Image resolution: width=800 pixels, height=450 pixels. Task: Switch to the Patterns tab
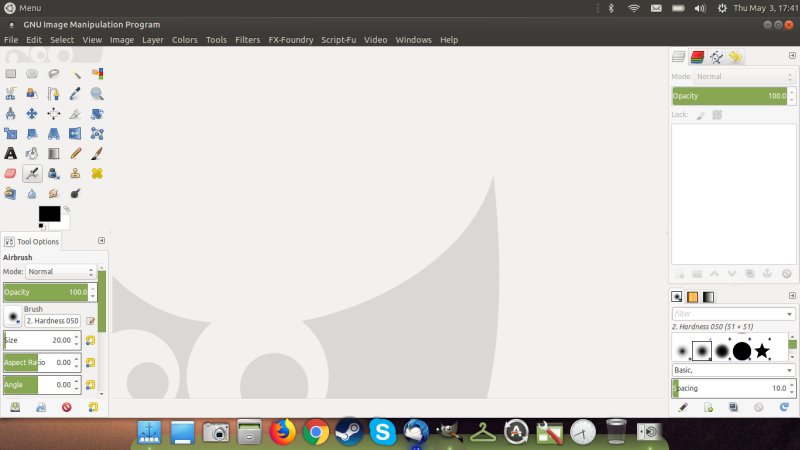click(692, 297)
